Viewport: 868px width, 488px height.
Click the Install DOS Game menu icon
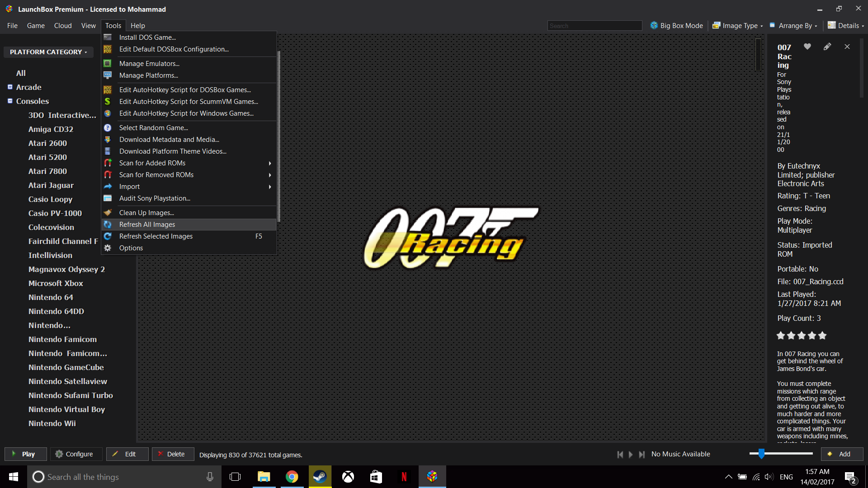(x=108, y=38)
